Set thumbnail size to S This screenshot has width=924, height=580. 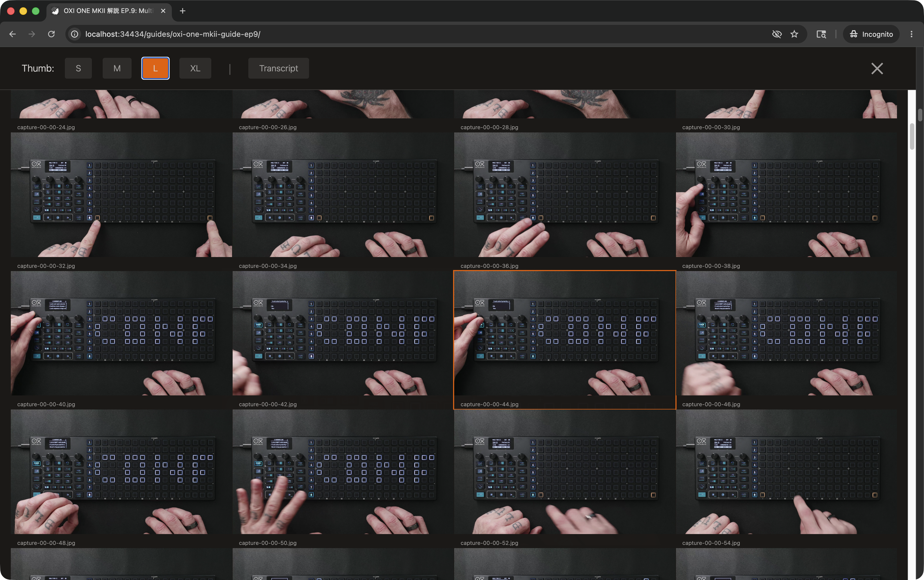point(78,68)
